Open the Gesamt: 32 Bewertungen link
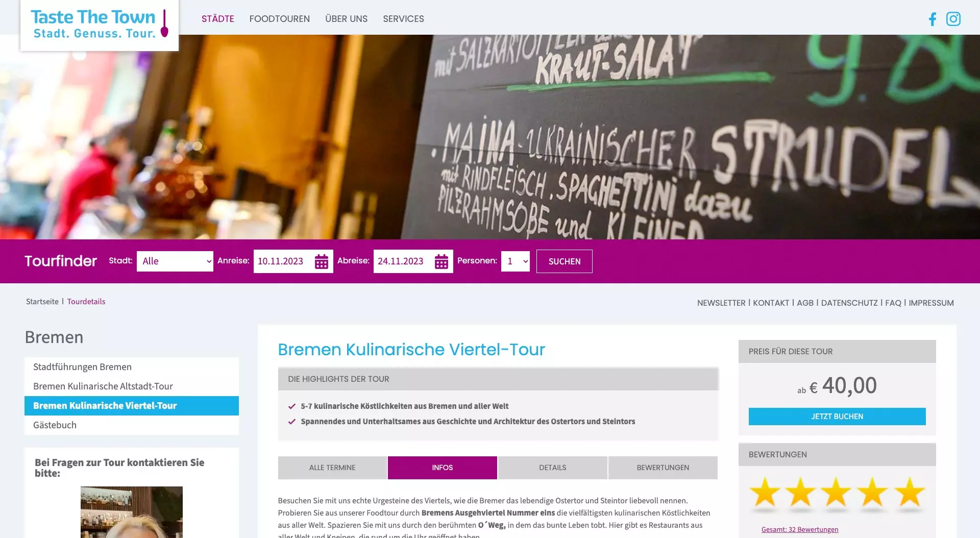 [x=800, y=529]
